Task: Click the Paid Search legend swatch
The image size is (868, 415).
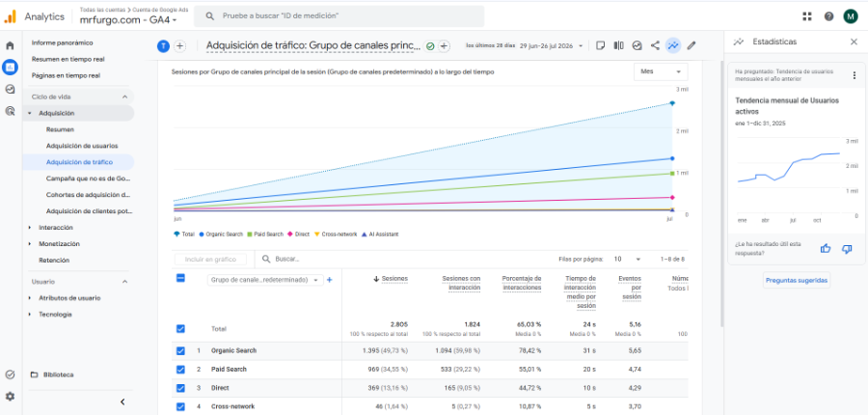Action: pos(250,235)
